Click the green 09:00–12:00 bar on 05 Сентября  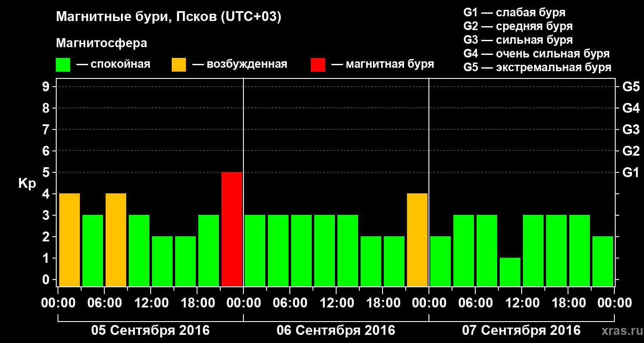click(139, 251)
